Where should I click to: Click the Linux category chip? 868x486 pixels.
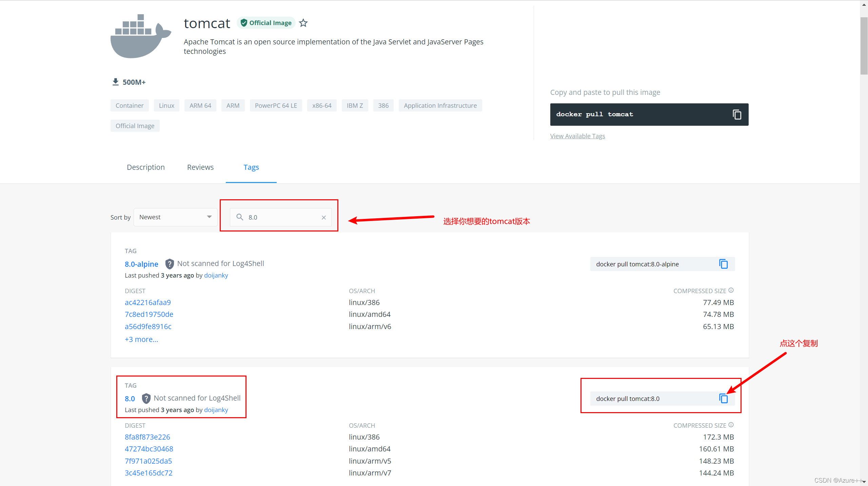pyautogui.click(x=166, y=105)
